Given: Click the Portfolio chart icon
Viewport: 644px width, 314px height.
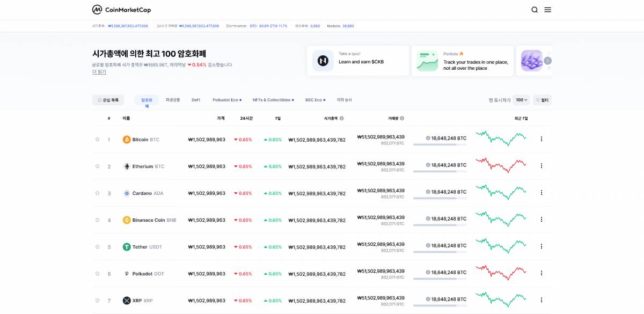Looking at the screenshot, I should 427,61.
